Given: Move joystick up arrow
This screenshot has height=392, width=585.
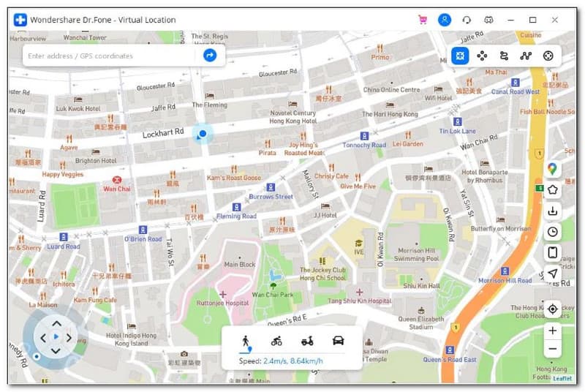Looking at the screenshot, I should pyautogui.click(x=56, y=324).
